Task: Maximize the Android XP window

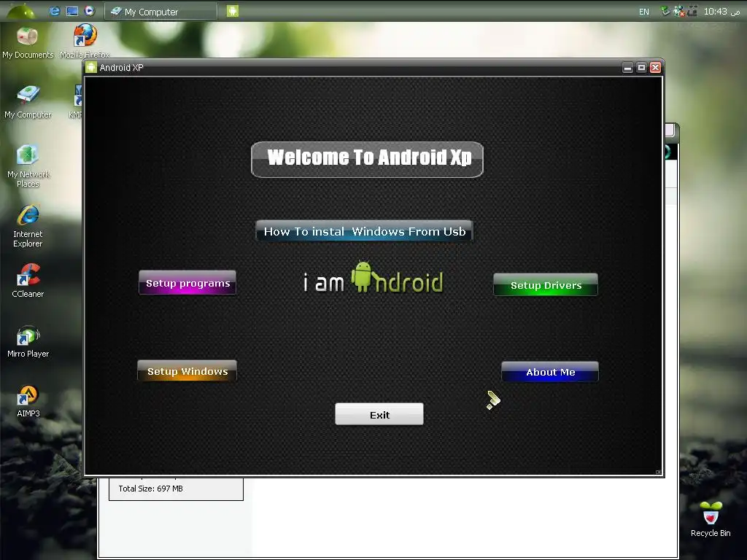Action: 642,68
